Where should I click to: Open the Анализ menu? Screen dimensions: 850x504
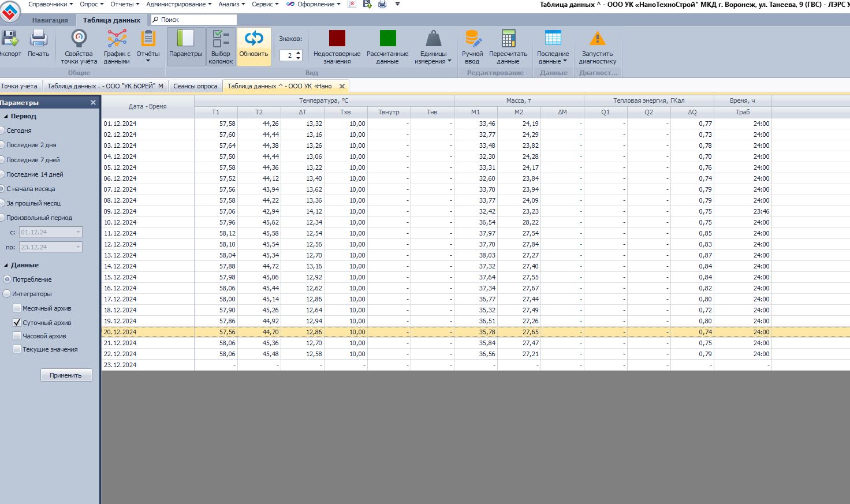[x=232, y=4]
